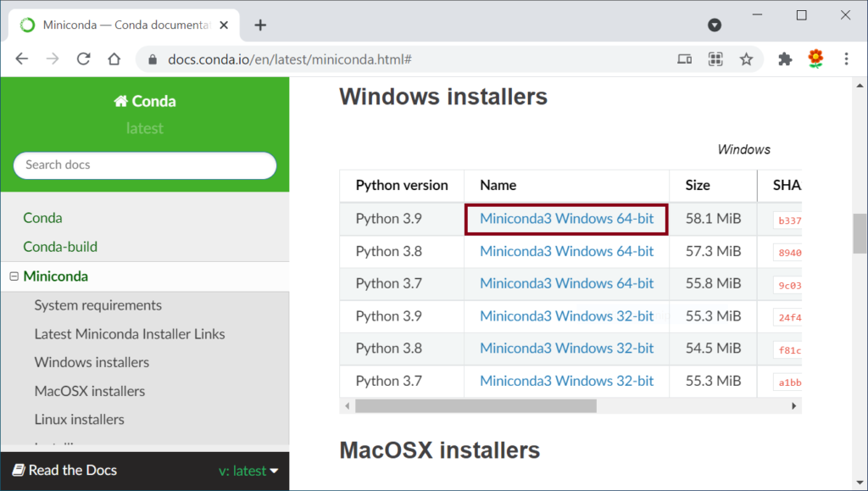Screen dimensions: 868x491
Task: Open Windows installers sidebar item
Action: coord(92,363)
